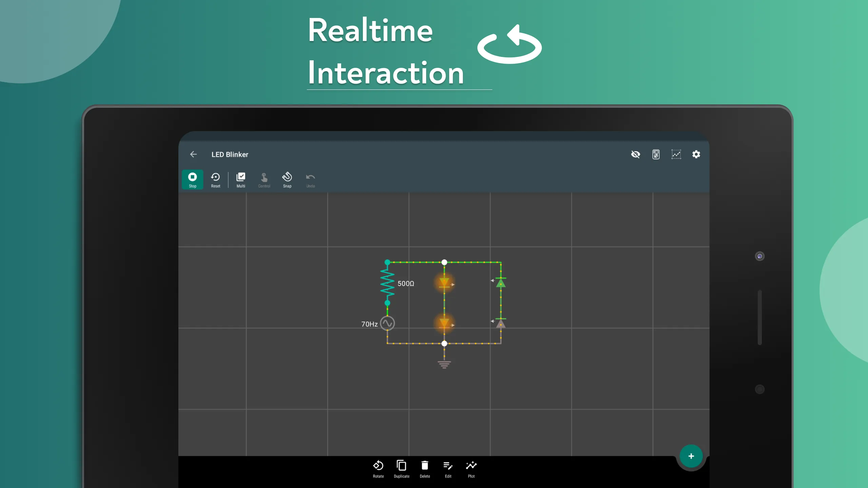Click the 500Ω value label
868x488 pixels.
406,284
